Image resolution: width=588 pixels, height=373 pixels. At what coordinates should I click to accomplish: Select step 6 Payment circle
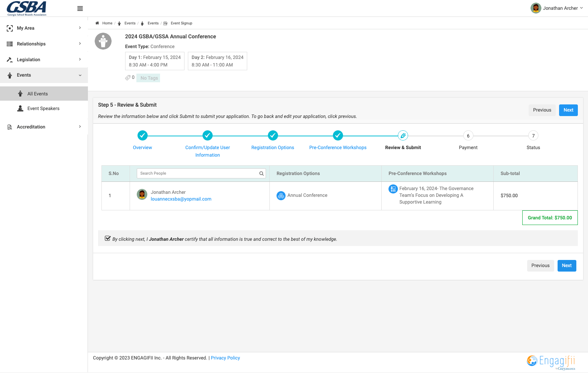(x=468, y=136)
